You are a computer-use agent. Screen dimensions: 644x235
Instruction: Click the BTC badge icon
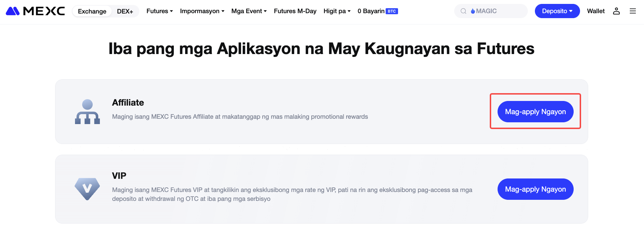(392, 11)
